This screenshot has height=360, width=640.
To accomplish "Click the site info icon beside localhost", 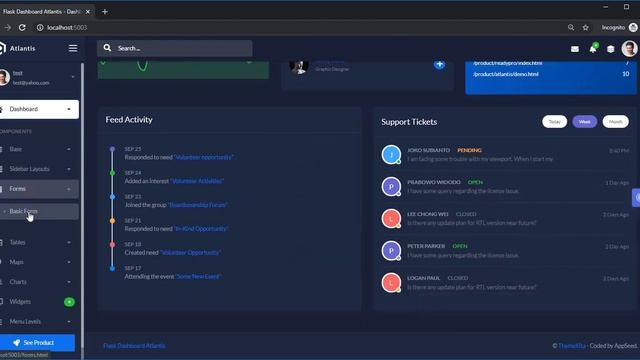I will coord(40,27).
